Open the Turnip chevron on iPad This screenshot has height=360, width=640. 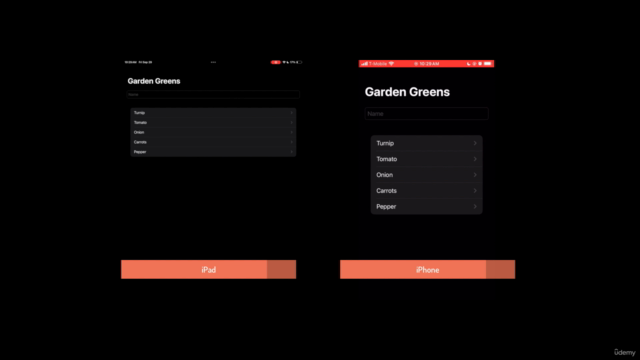[x=291, y=113]
